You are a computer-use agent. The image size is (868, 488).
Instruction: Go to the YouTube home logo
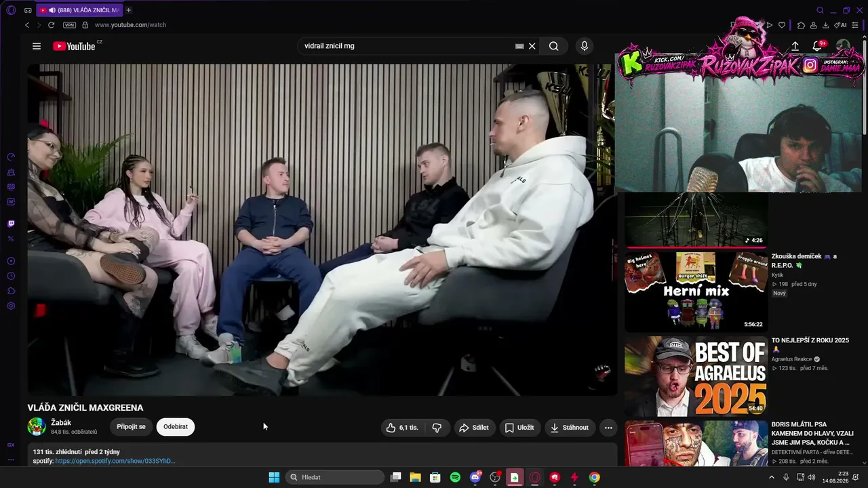[74, 46]
